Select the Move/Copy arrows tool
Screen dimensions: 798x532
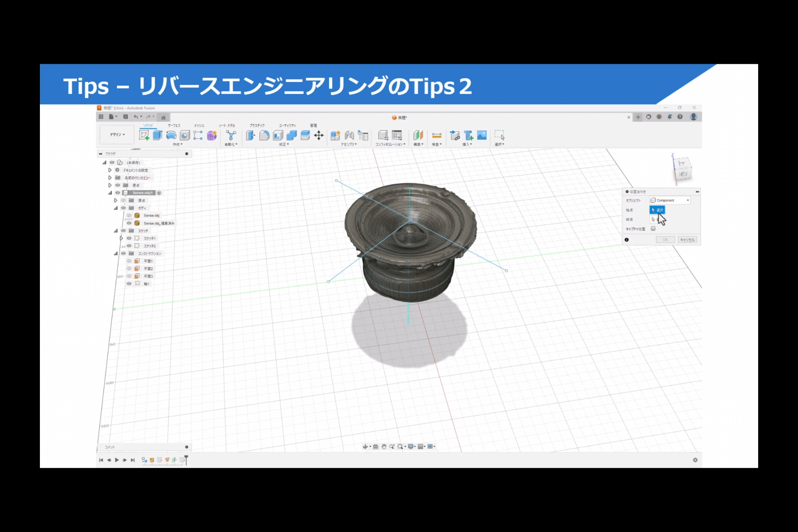[319, 135]
